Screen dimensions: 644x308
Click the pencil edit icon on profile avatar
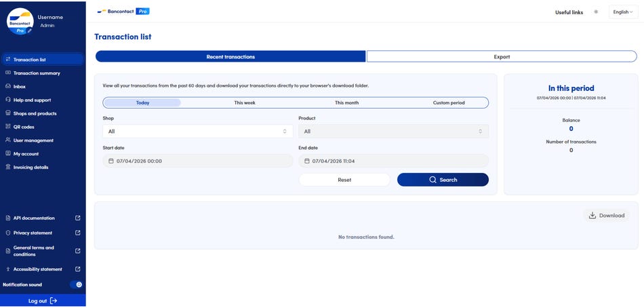(29, 31)
